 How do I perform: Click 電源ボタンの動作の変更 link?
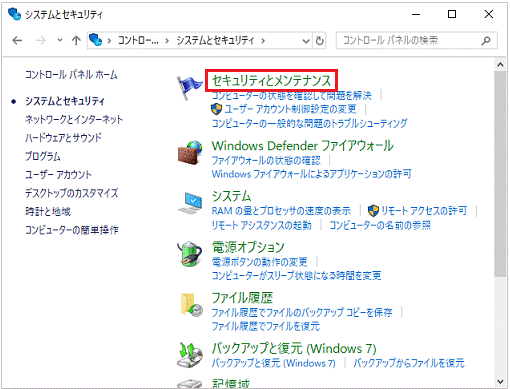click(x=260, y=262)
